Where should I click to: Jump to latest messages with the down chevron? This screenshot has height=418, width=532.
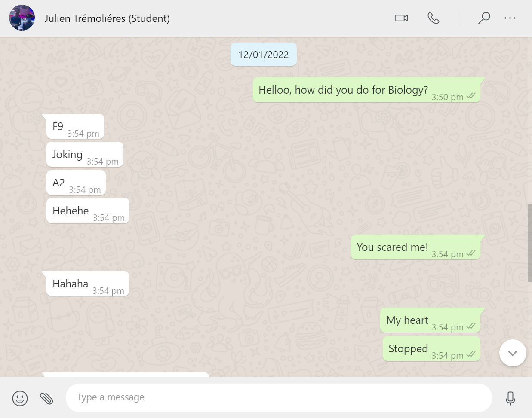coord(512,353)
